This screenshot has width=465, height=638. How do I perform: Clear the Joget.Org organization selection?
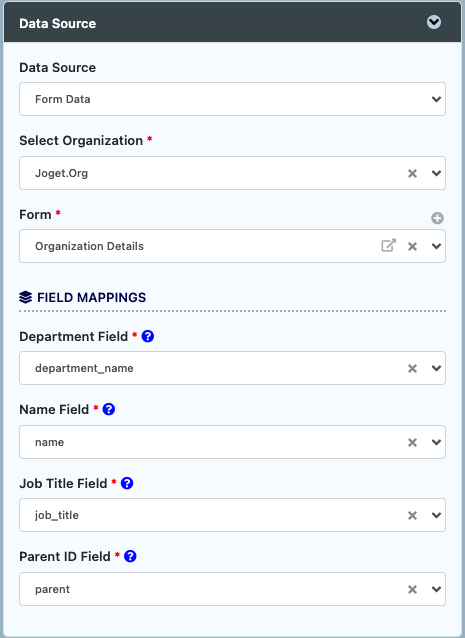coord(412,173)
